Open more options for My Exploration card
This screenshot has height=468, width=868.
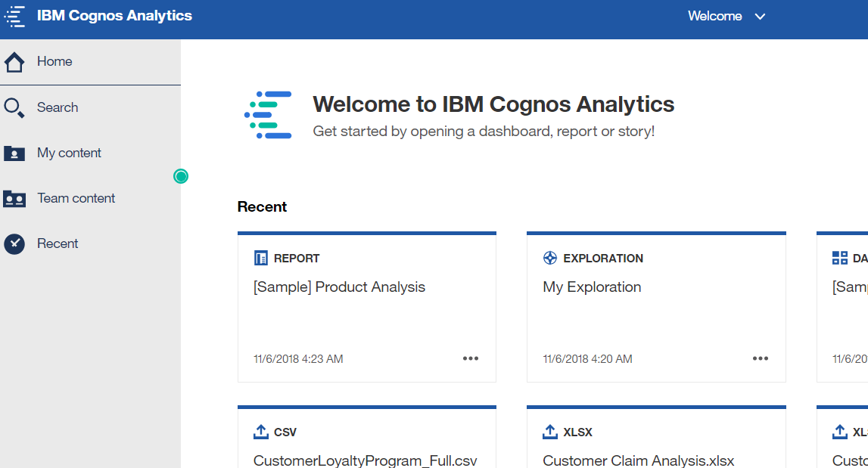point(761,358)
